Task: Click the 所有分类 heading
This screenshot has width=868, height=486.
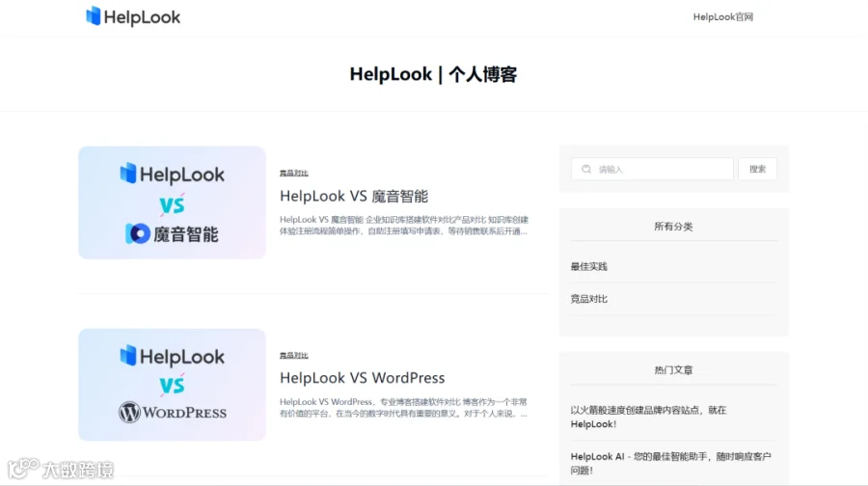Action: (x=674, y=227)
